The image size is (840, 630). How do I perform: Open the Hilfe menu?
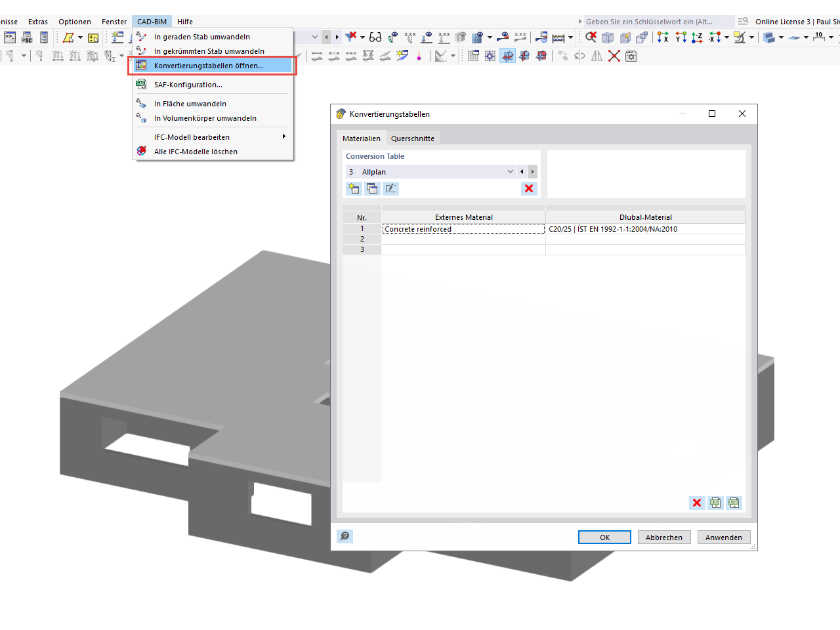[184, 21]
